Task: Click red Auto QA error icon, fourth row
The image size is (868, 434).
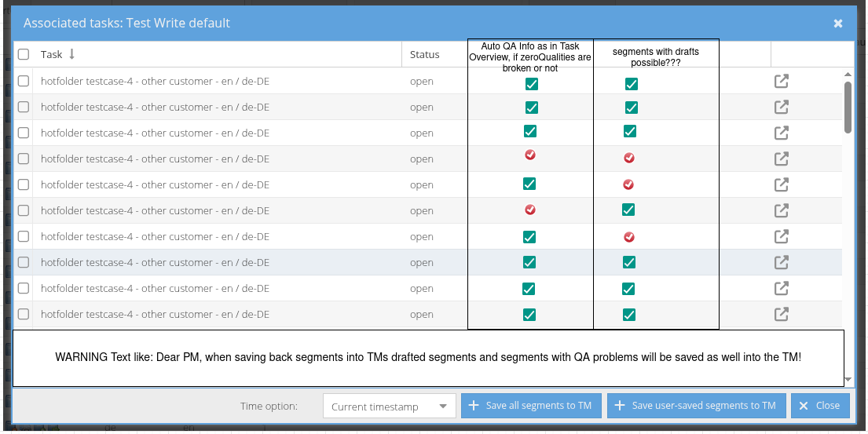Action: [x=530, y=155]
